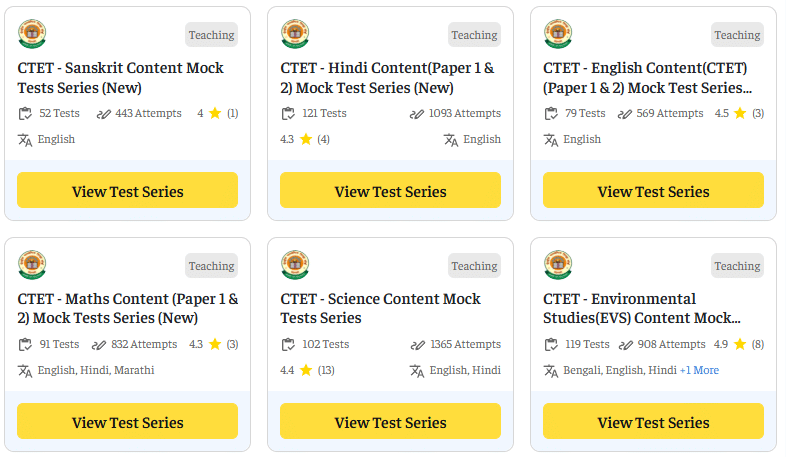The height and width of the screenshot is (457, 786).
Task: Click the tests icon beside 121 Tests
Action: point(289,113)
